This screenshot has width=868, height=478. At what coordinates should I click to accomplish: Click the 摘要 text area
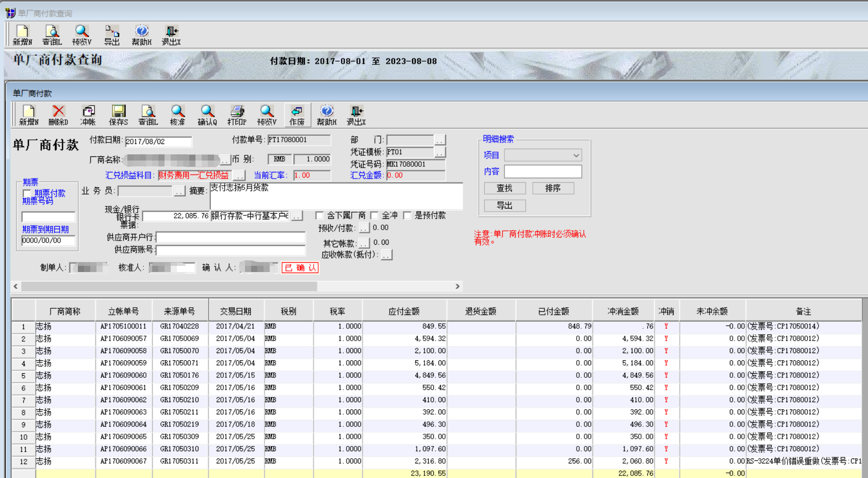coord(336,196)
